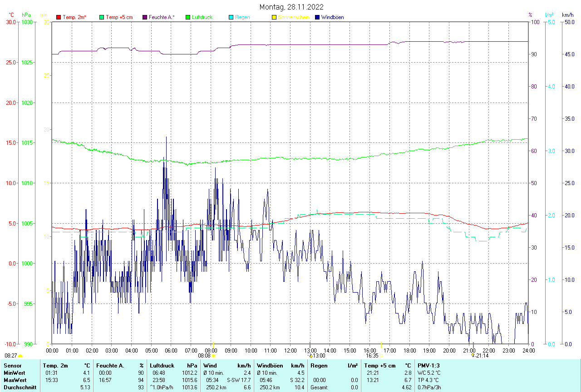Click the pressure maximum value 1015.6
Image resolution: width=581 pixels, height=392 pixels.
[189, 380]
